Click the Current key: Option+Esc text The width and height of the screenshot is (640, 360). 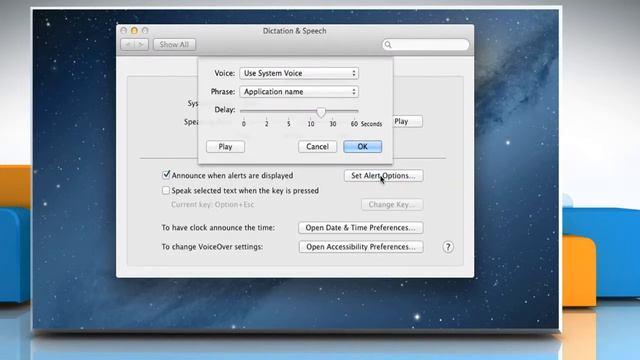tap(212, 204)
